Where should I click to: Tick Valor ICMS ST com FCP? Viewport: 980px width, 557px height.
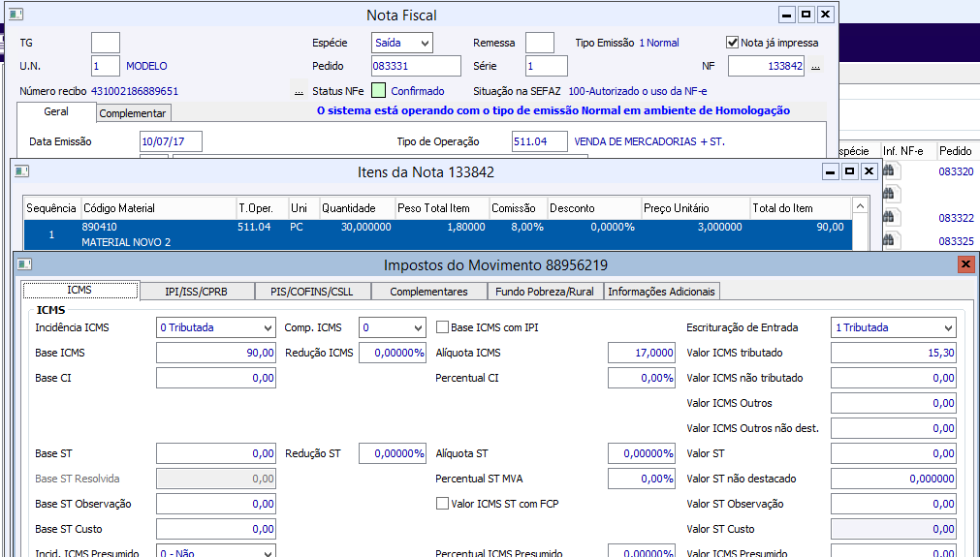click(x=442, y=504)
